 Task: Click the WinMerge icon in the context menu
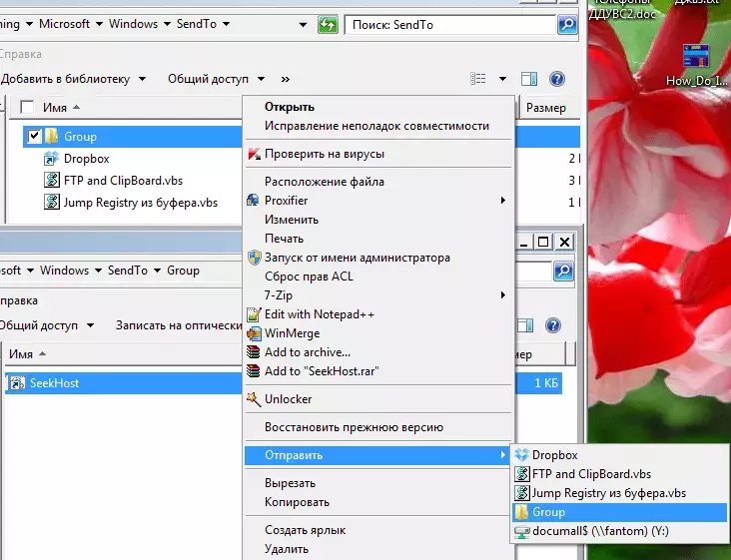click(x=254, y=333)
